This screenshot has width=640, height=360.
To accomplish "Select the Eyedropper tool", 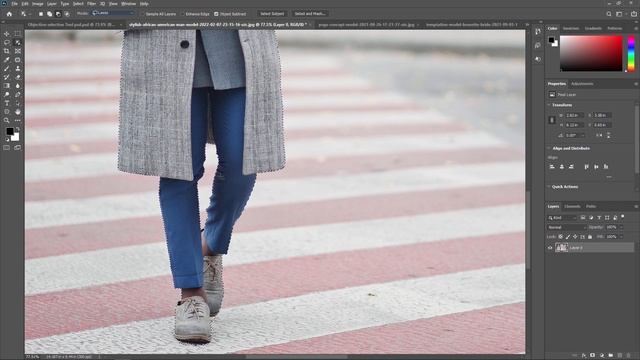I will coord(7,60).
